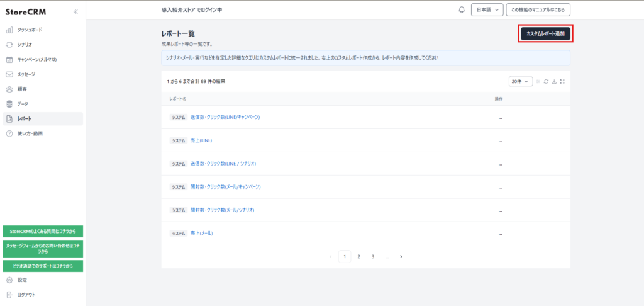Open the operations menu for 売上(LINE) row

coord(501,140)
